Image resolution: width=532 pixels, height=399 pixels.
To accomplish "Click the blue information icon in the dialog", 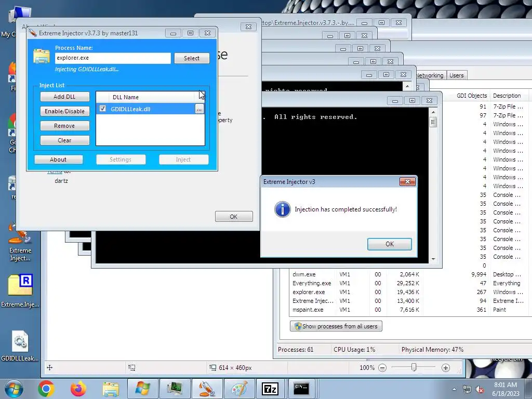I will [282, 209].
